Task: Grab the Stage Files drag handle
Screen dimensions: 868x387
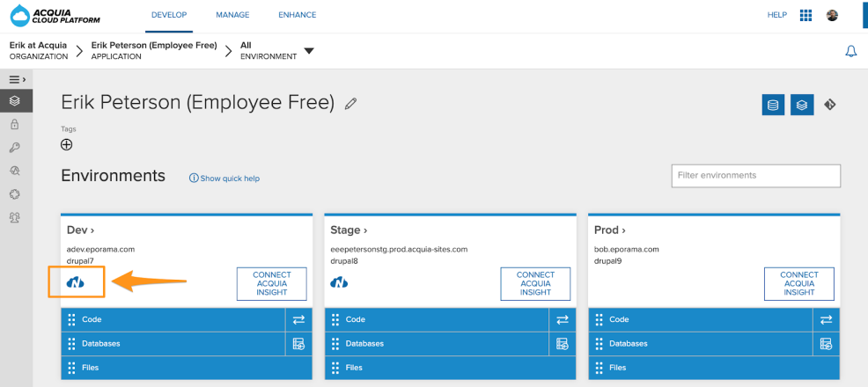Action: (x=335, y=368)
